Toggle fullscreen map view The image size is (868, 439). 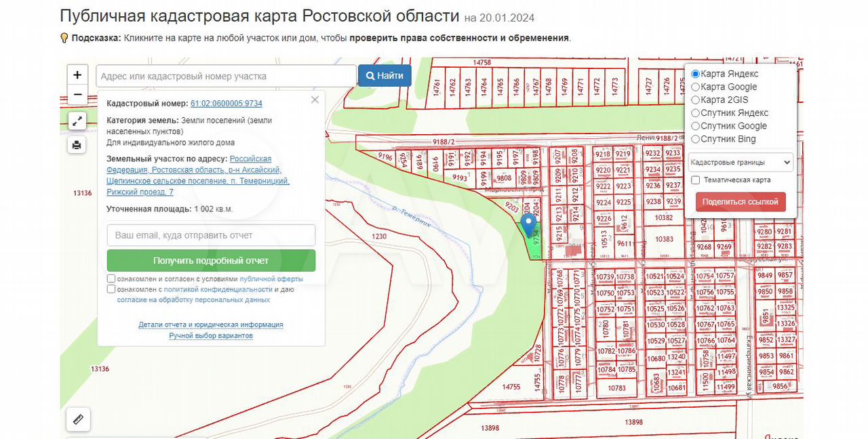[77, 121]
